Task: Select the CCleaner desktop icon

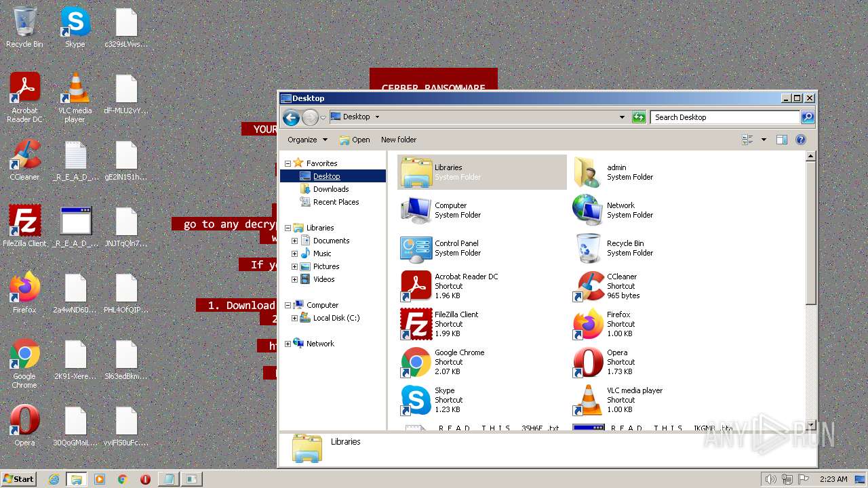Action: [24, 160]
